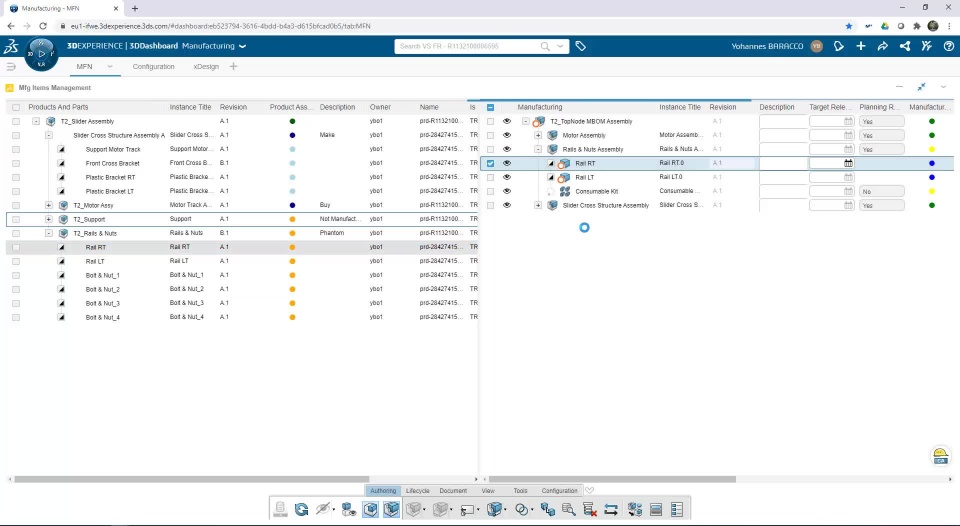This screenshot has width=960, height=526.
Task: Open the tag icon beside the search bar
Action: [580, 46]
